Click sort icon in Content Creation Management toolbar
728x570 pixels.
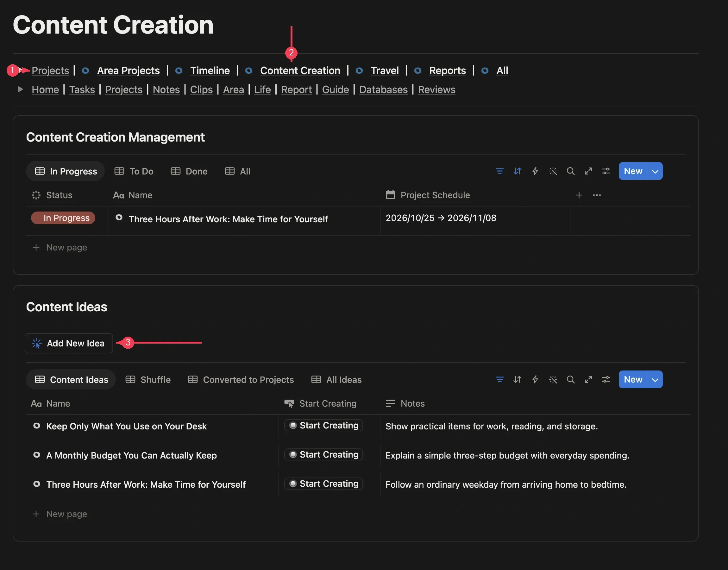(517, 171)
